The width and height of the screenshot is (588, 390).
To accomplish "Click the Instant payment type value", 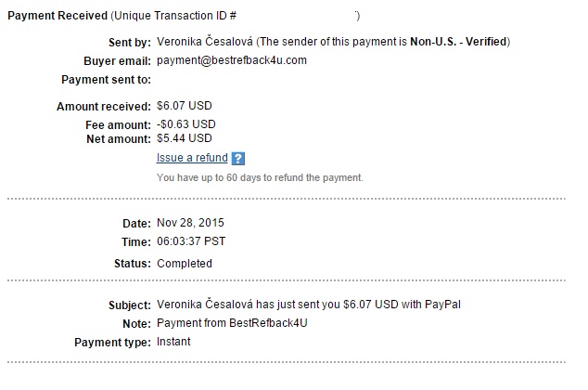I will [173, 342].
